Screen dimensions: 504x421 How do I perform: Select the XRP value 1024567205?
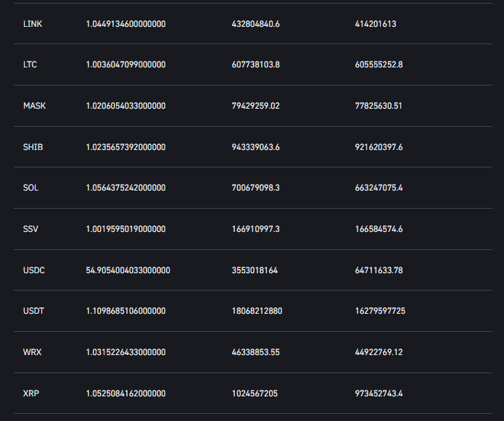254,393
